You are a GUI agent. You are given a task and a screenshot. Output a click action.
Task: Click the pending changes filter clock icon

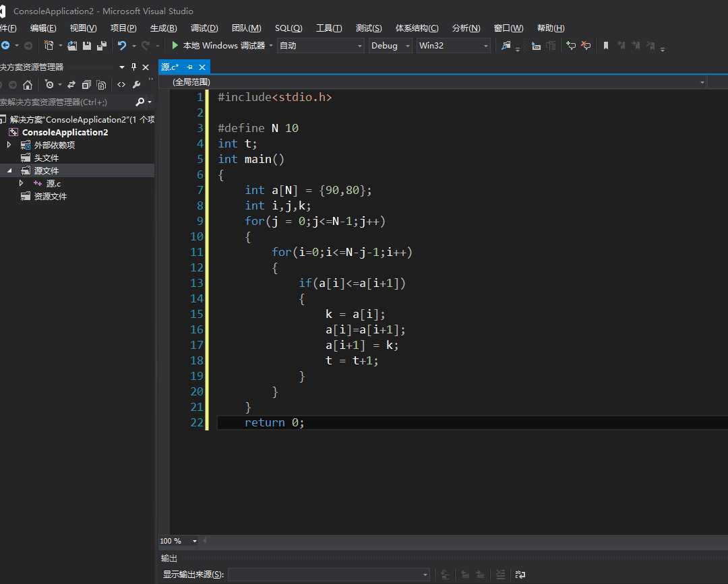tap(49, 85)
